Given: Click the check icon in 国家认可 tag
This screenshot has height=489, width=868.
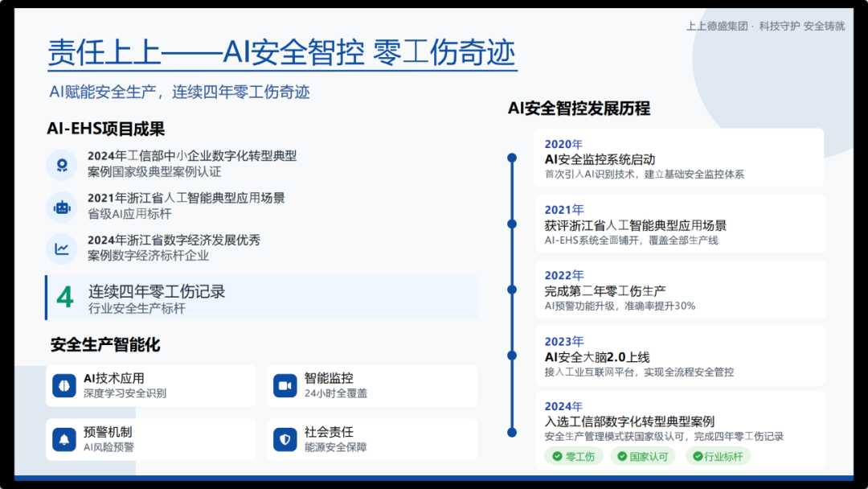Looking at the screenshot, I should (620, 457).
